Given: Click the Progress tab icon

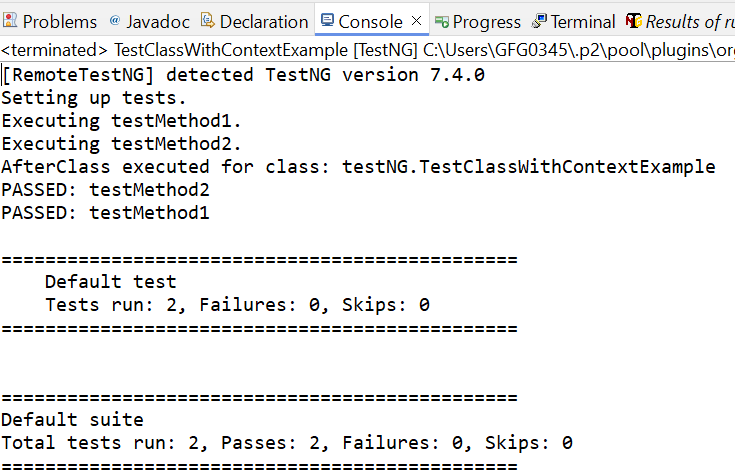Looking at the screenshot, I should point(441,21).
